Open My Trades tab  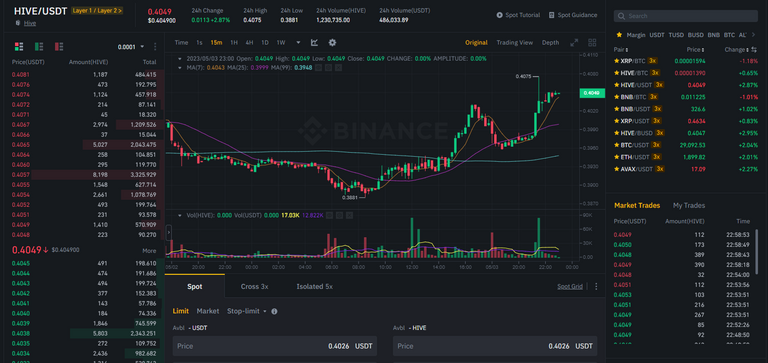[x=689, y=205]
